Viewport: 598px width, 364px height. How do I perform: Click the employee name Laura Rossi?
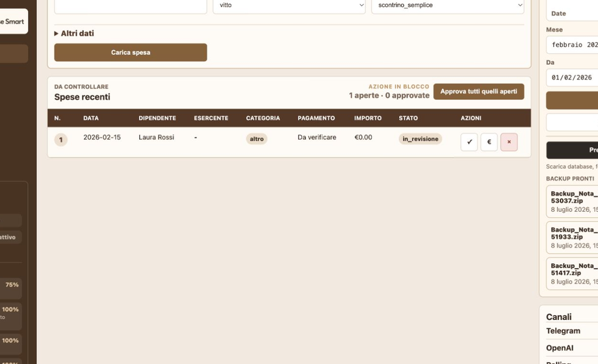tap(157, 137)
